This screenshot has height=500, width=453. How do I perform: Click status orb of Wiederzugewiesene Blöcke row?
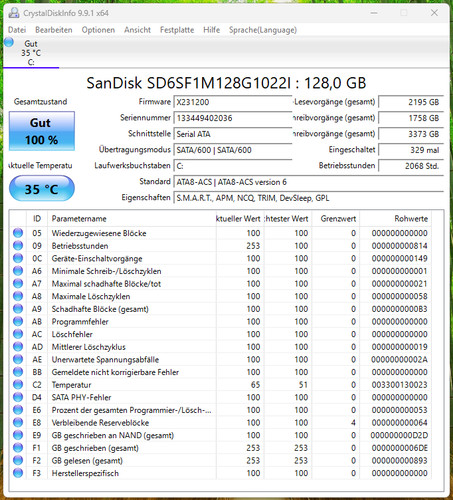click(x=18, y=233)
